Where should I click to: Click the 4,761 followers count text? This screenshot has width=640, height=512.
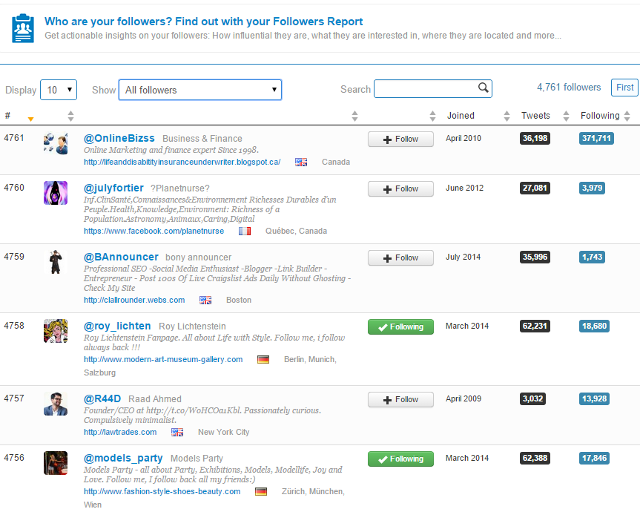pos(569,87)
